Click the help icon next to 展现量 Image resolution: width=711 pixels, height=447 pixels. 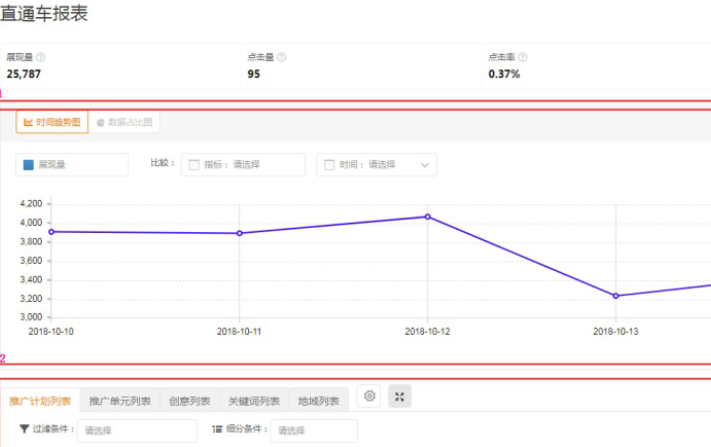pyautogui.click(x=41, y=58)
